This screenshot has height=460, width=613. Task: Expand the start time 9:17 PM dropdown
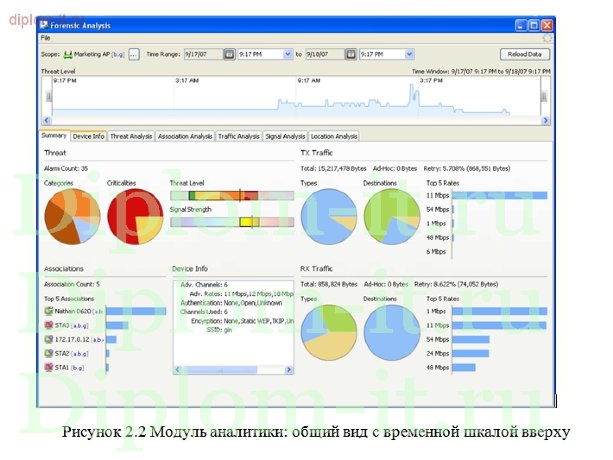click(287, 54)
